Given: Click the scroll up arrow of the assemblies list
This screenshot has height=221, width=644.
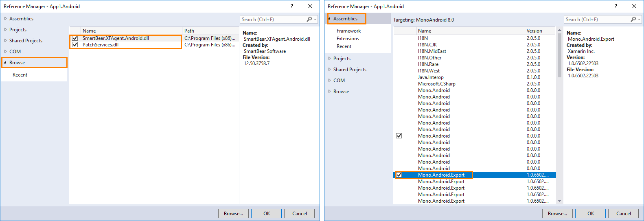Looking at the screenshot, I should coord(559,30).
